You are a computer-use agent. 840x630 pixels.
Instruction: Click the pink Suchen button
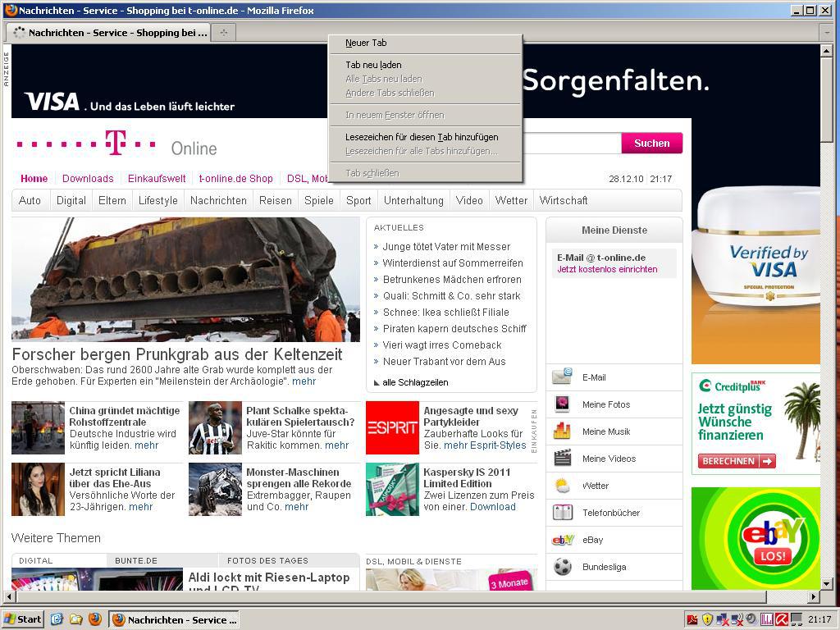[652, 143]
